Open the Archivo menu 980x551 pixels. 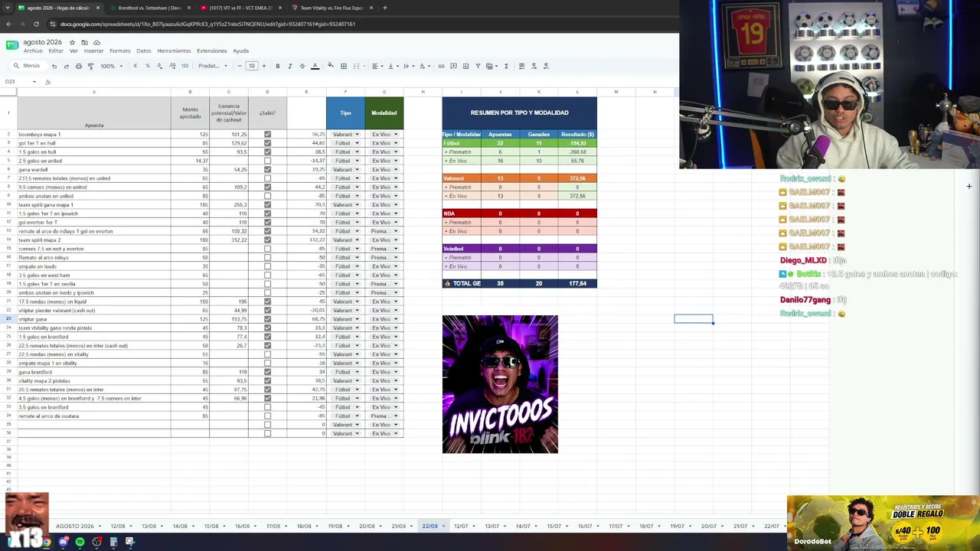pos(33,51)
